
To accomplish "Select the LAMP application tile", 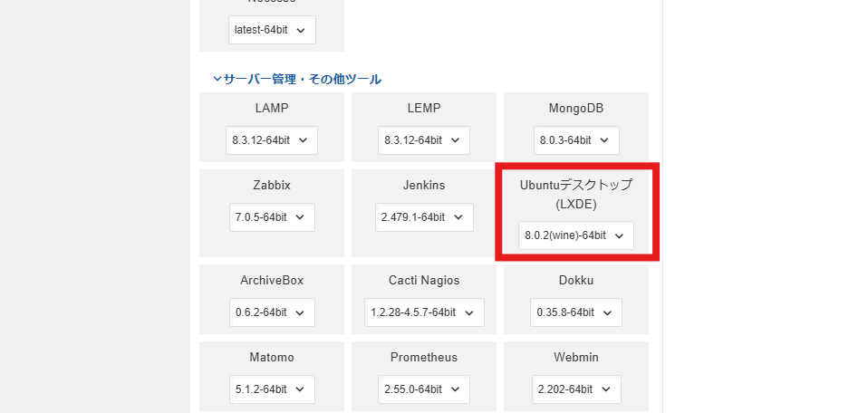I will (x=272, y=108).
